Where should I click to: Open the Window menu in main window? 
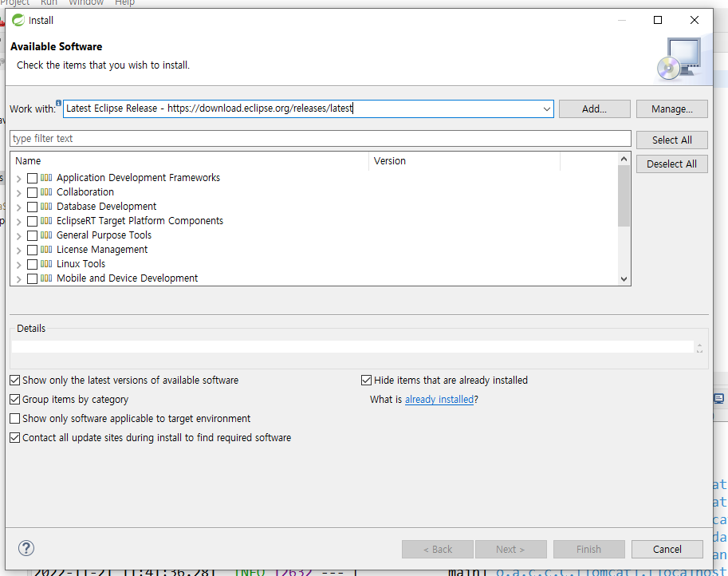(86, 2)
